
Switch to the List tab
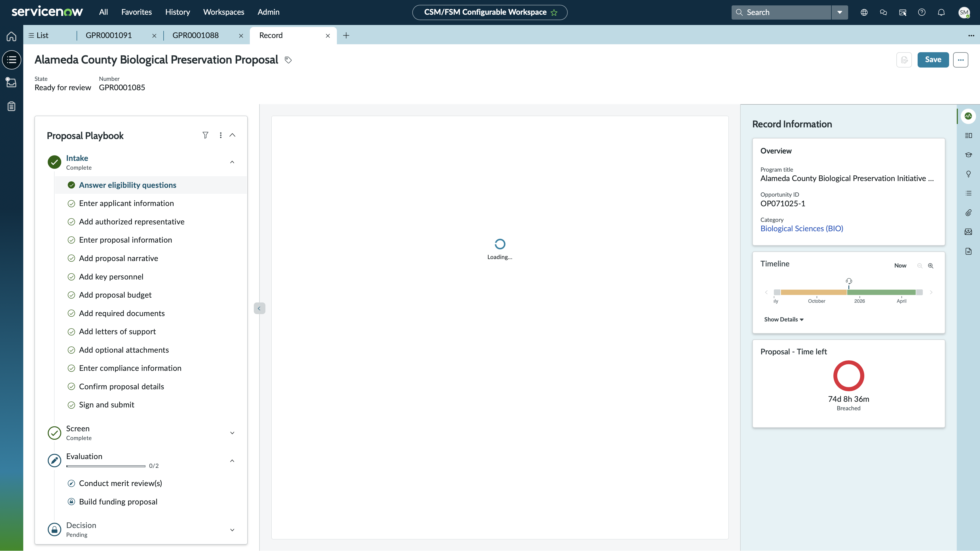[39, 35]
